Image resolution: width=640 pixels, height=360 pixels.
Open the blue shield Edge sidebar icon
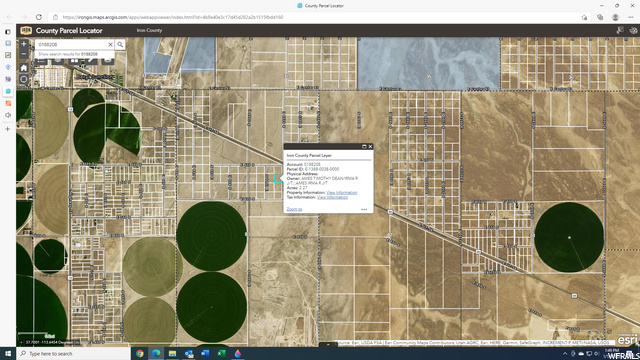(x=8, y=67)
